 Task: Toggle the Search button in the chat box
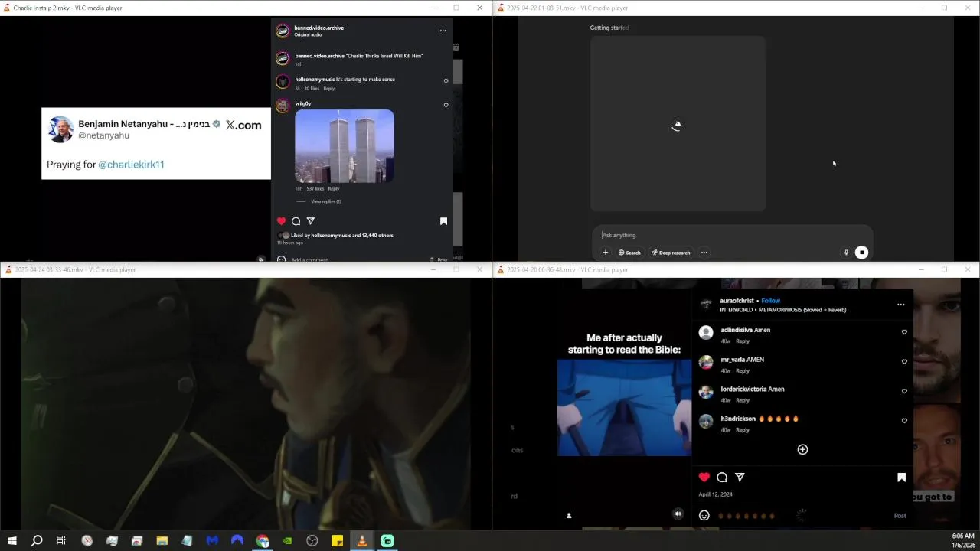[x=629, y=253]
